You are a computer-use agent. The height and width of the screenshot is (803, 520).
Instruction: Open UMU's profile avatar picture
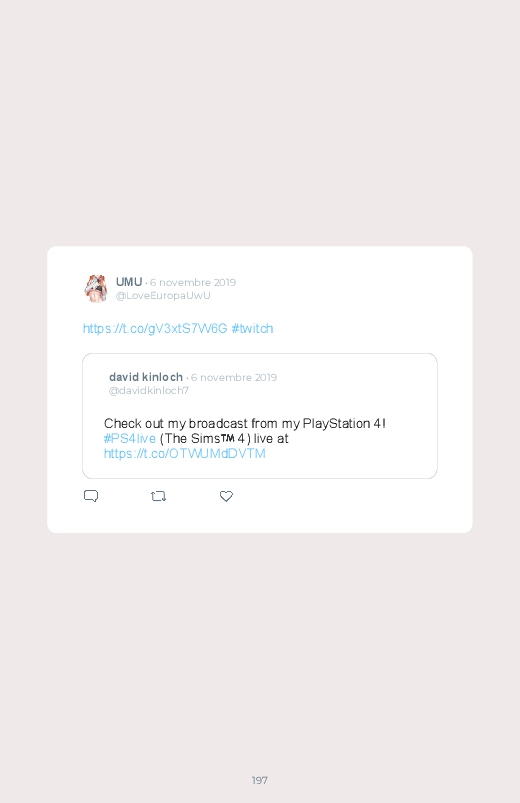tap(96, 288)
